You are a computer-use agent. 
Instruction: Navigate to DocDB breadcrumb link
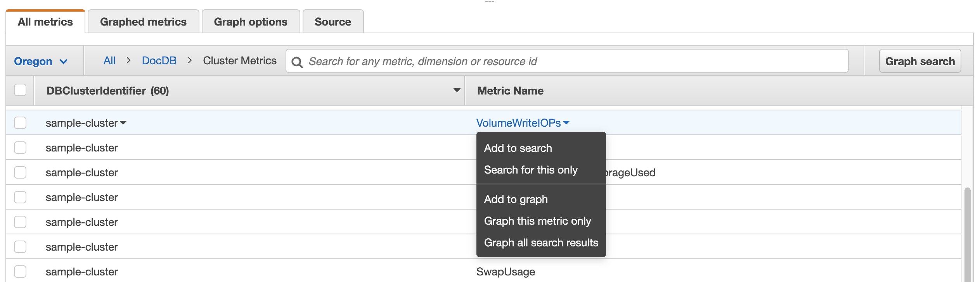click(x=159, y=61)
